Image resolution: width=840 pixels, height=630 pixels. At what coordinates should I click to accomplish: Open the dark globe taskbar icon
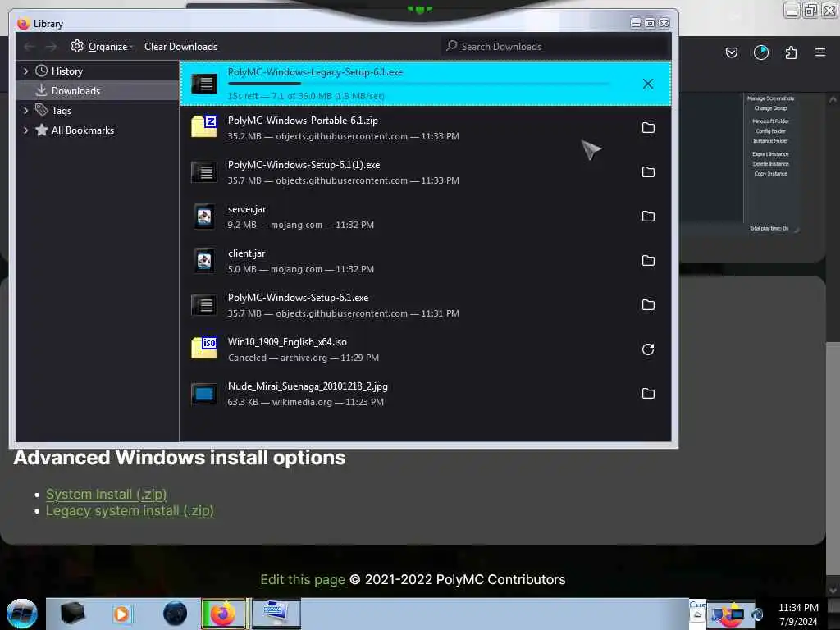[x=175, y=614]
